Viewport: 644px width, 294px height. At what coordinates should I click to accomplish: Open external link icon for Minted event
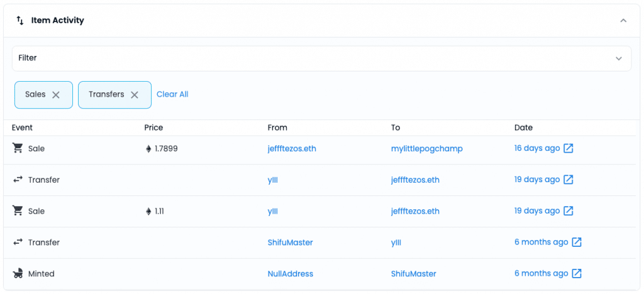pyautogui.click(x=576, y=274)
